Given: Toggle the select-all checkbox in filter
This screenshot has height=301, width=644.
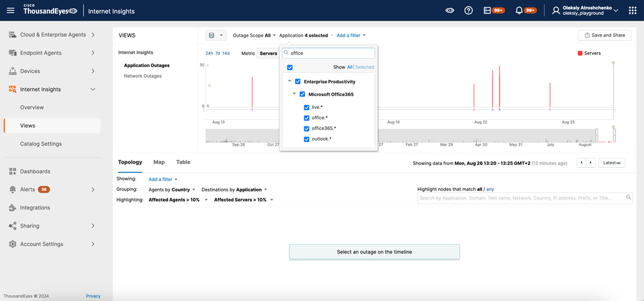Looking at the screenshot, I should [290, 67].
